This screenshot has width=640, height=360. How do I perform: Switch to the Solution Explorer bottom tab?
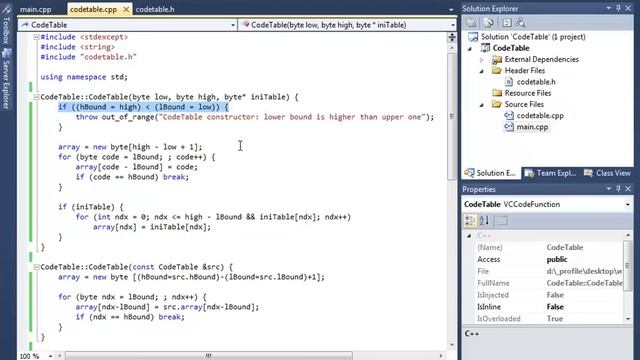pos(491,173)
